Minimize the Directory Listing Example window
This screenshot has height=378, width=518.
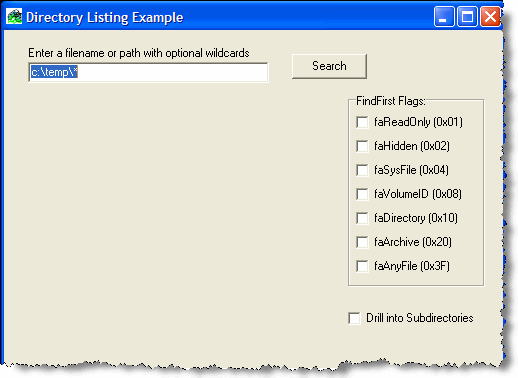(444, 17)
